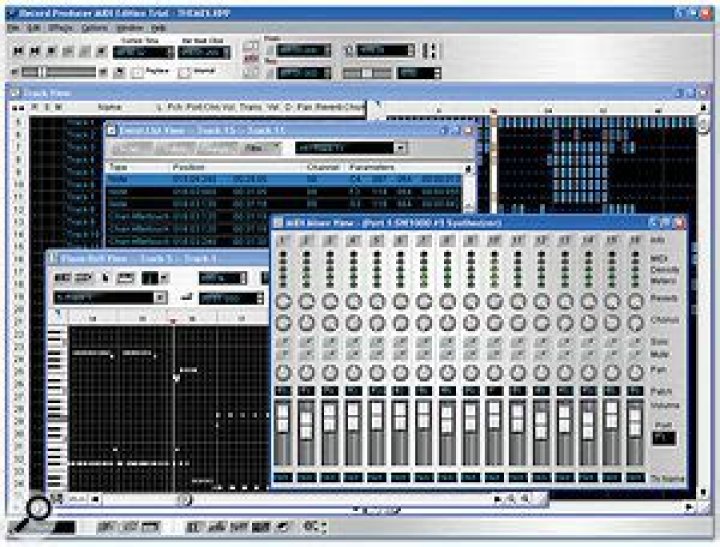Click the Port field at the mixer's right side
Screen dimensions: 720x547
click(x=664, y=438)
